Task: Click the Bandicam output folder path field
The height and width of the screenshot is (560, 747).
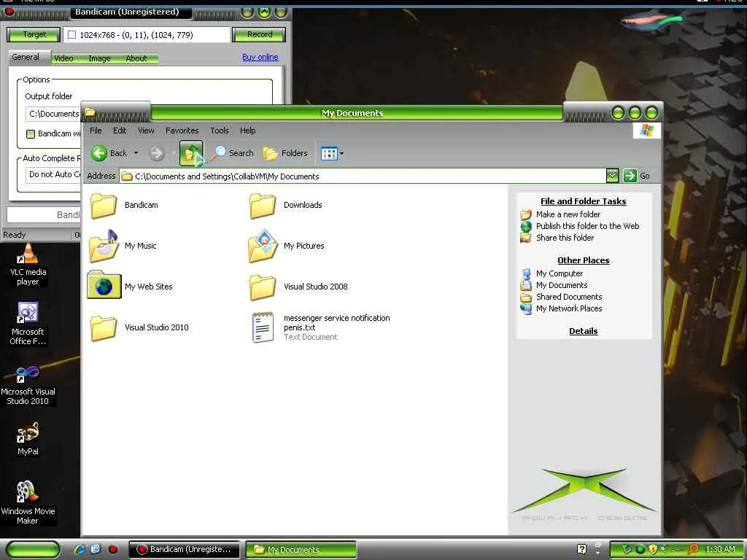Action: click(x=53, y=114)
